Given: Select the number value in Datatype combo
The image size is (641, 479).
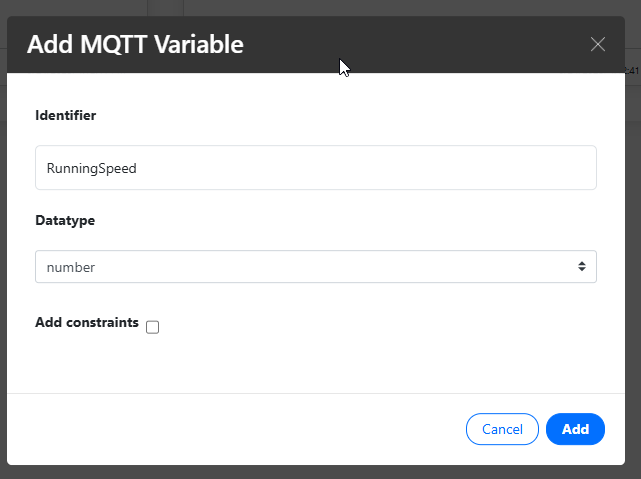Looking at the screenshot, I should (x=71, y=267).
